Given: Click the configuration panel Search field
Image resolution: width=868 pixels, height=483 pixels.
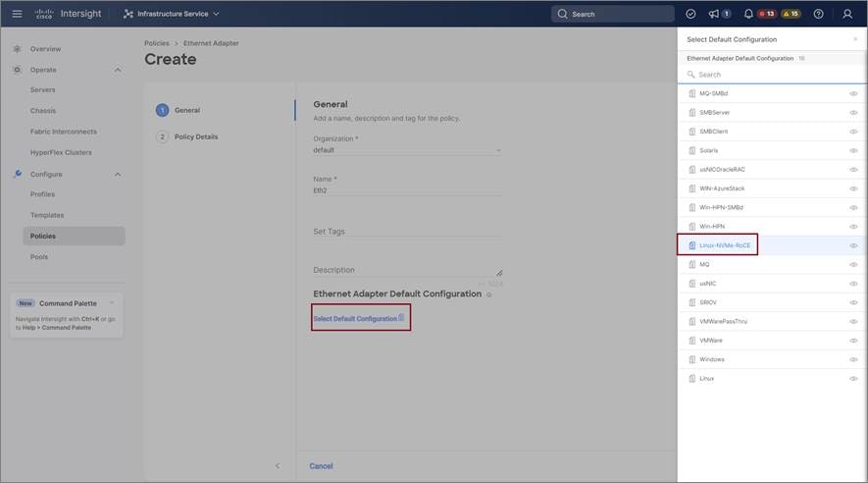Looking at the screenshot, I should pyautogui.click(x=772, y=75).
